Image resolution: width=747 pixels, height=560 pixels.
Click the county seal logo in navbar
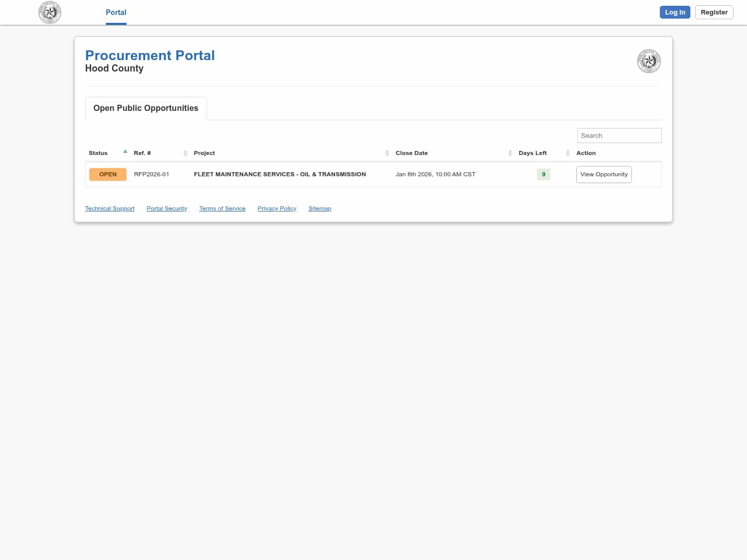50,12
